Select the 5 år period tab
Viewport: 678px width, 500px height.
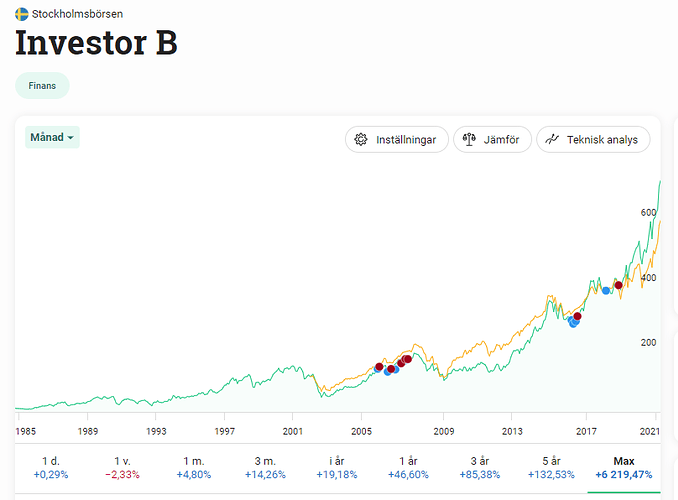pyautogui.click(x=552, y=467)
